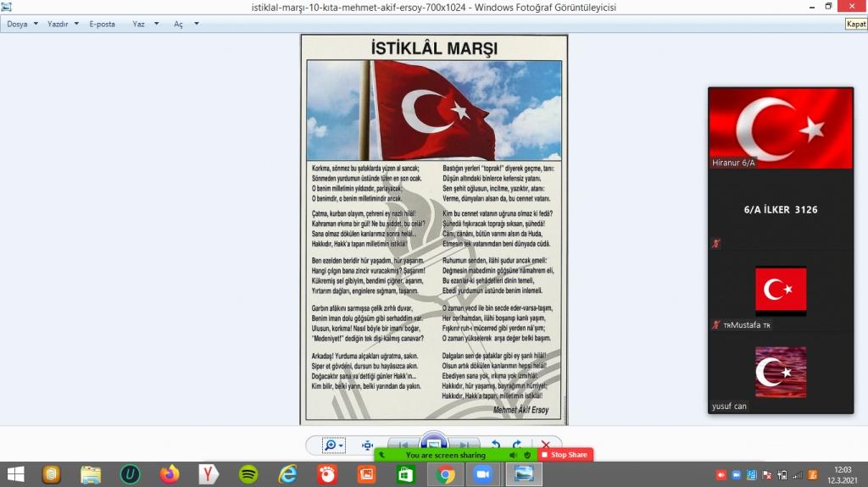Show the next photo
868x487 pixels.
point(463,445)
